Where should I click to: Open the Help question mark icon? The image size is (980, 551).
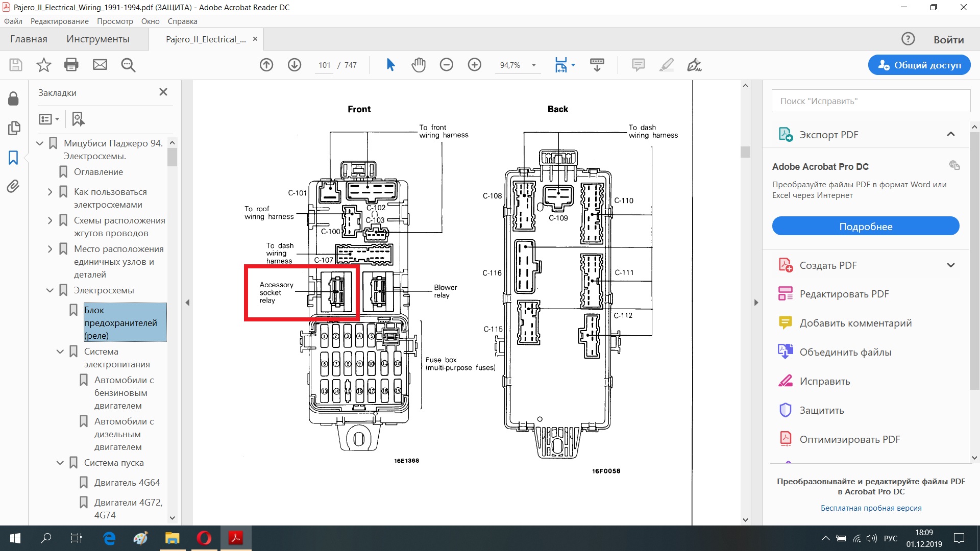[908, 39]
